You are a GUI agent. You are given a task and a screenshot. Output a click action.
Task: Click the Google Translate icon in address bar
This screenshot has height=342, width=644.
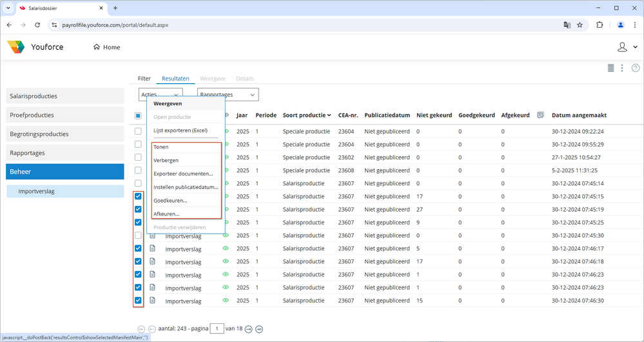[567, 25]
